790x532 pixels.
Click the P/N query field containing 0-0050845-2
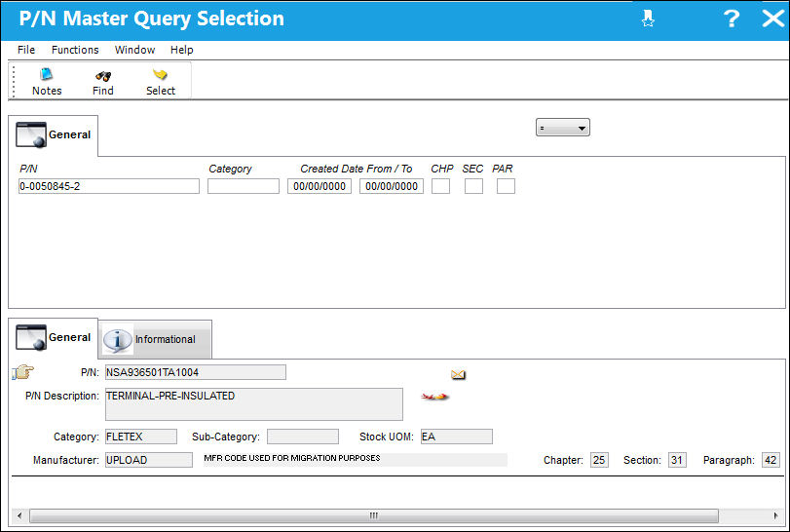[x=109, y=186]
